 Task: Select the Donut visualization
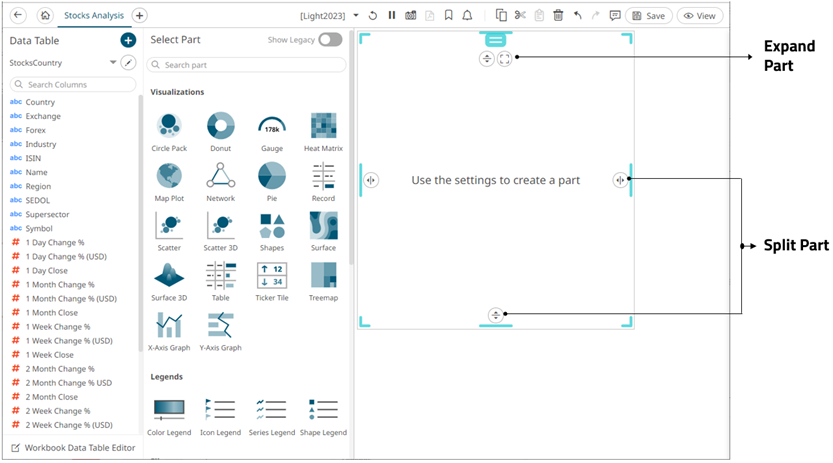click(x=220, y=132)
